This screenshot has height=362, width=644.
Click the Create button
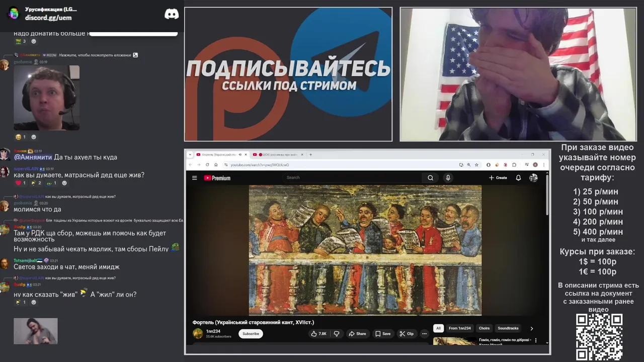(498, 177)
